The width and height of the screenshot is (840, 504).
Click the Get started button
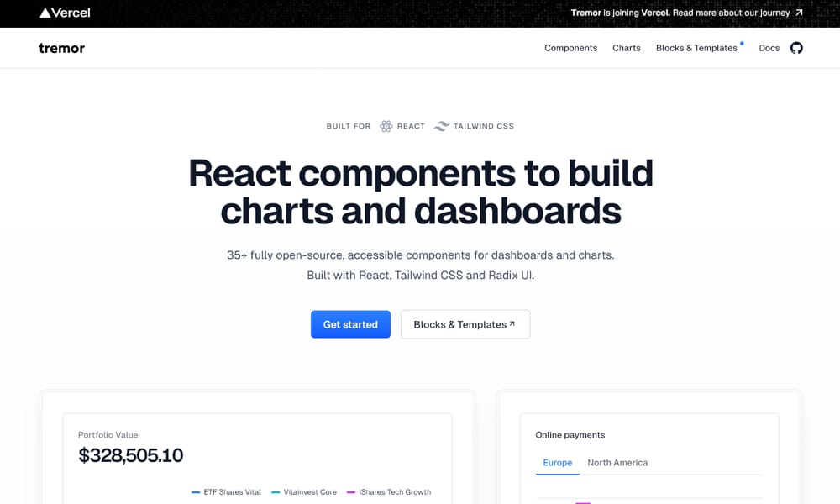pyautogui.click(x=350, y=324)
